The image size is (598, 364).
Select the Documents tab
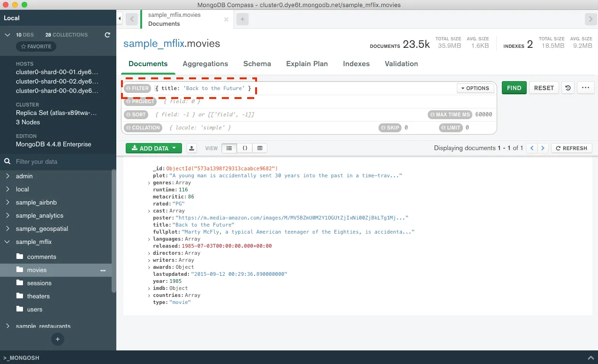pos(148,64)
